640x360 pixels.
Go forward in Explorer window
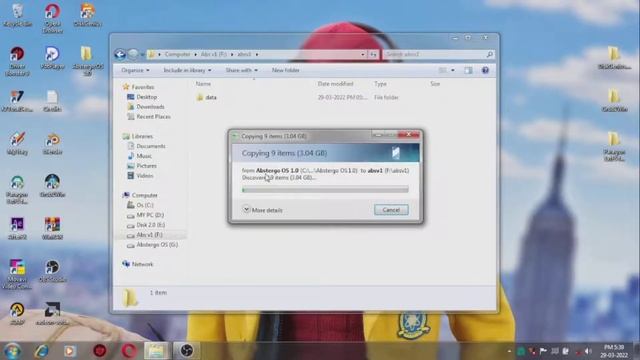pos(133,54)
